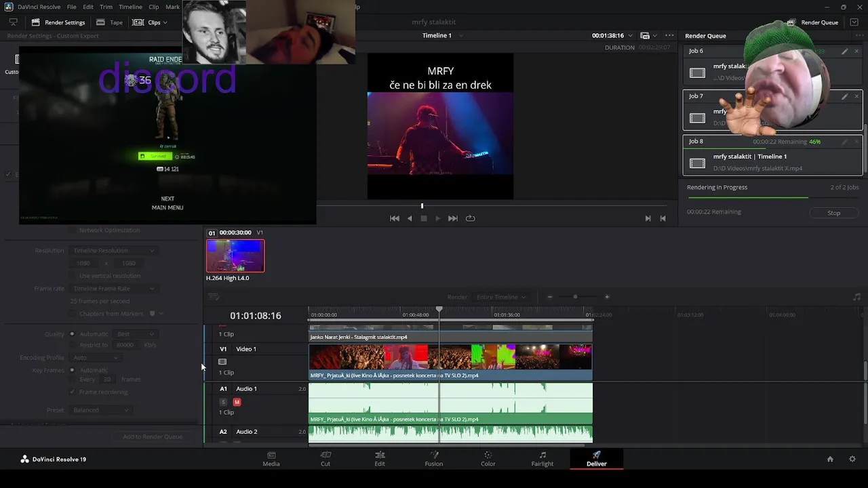Switch to the Cut page

[x=325, y=459]
